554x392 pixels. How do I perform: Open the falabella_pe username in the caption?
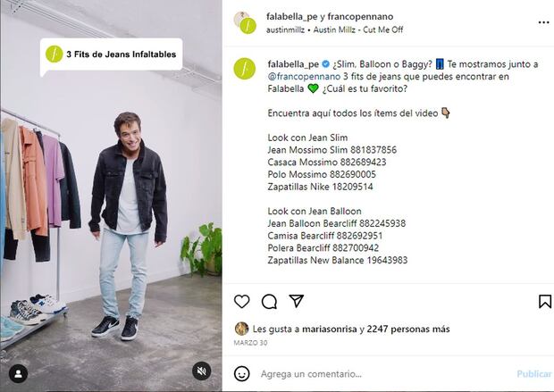coord(293,64)
